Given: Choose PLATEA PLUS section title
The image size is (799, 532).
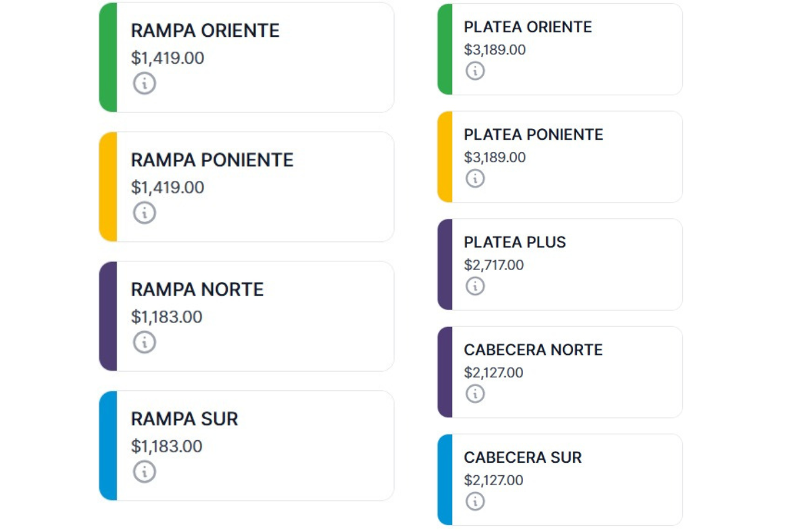Looking at the screenshot, I should click(x=515, y=242).
